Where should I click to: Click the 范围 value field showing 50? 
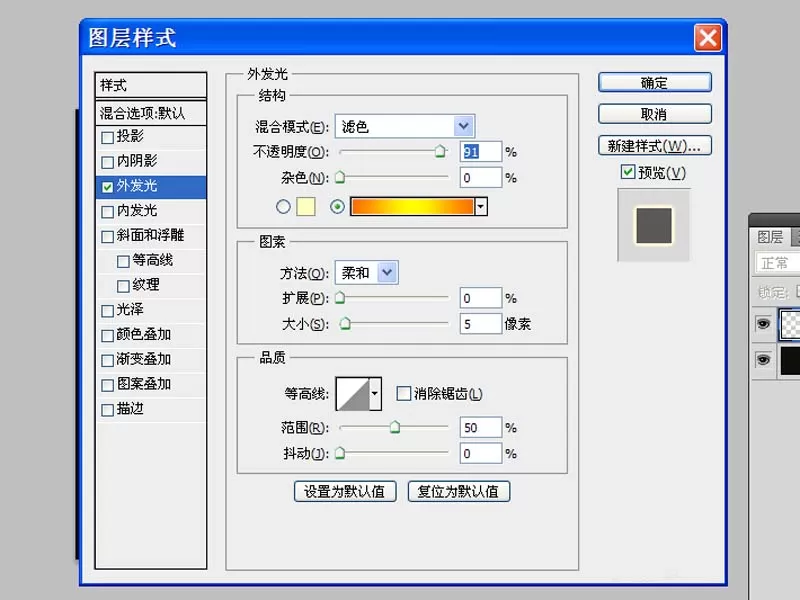(481, 427)
